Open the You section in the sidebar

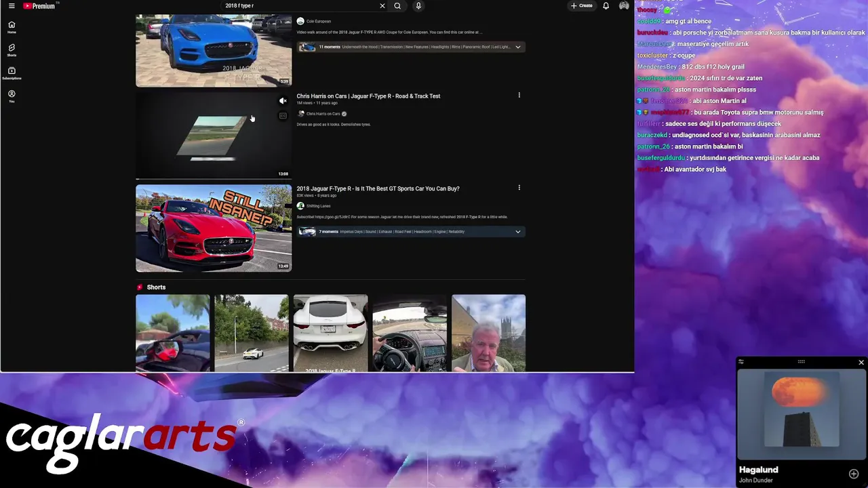(12, 96)
